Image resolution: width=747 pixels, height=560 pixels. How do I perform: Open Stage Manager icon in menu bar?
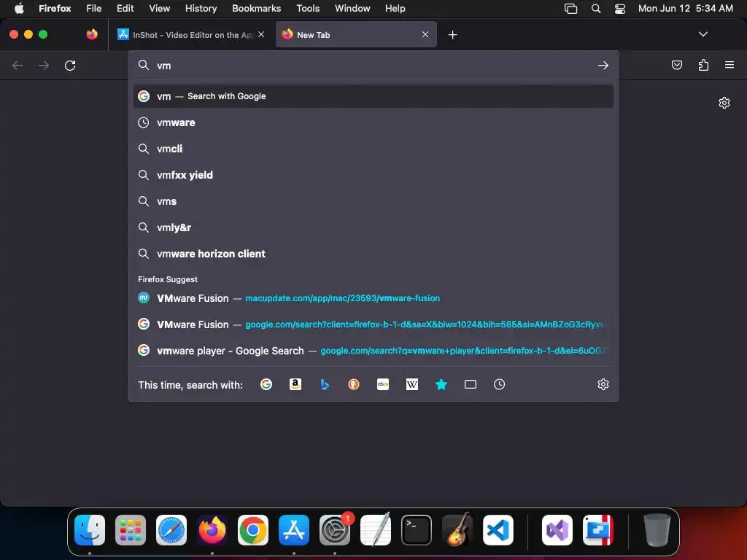coord(570,8)
